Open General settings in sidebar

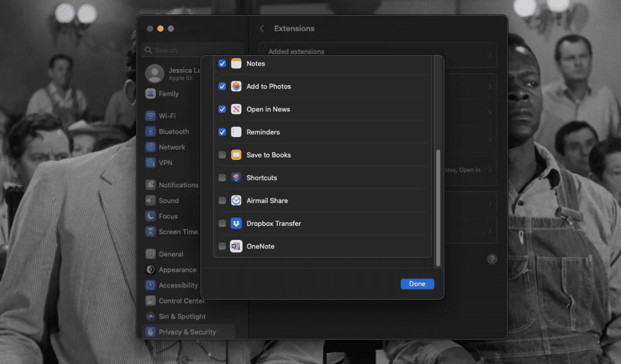[x=171, y=254]
